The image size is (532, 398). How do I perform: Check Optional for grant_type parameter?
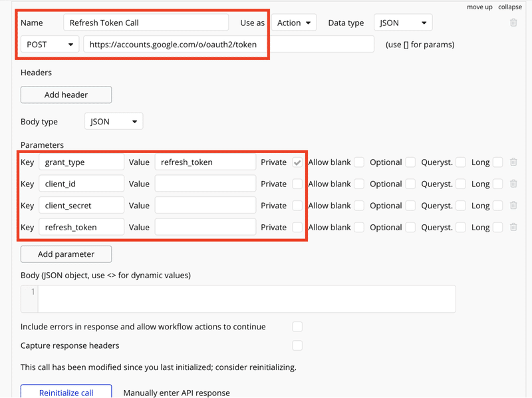[x=410, y=162]
